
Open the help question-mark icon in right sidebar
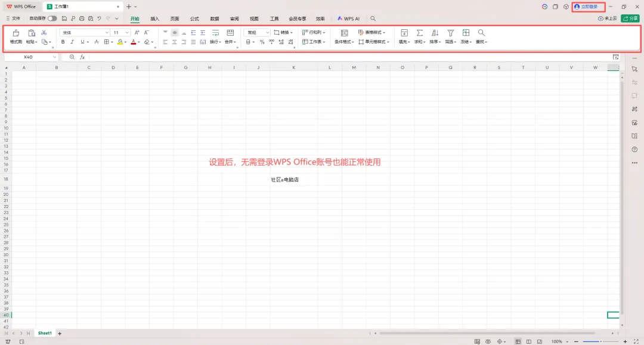[x=634, y=150]
